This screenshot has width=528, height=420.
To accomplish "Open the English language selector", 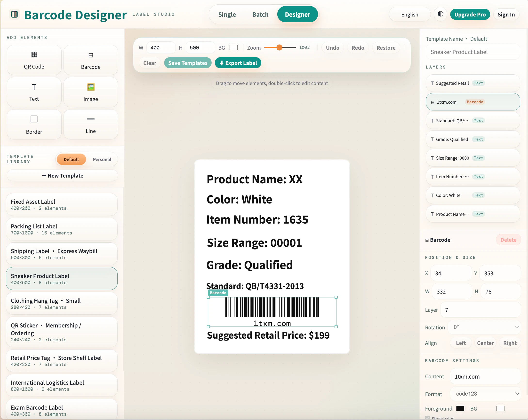I will pos(409,14).
